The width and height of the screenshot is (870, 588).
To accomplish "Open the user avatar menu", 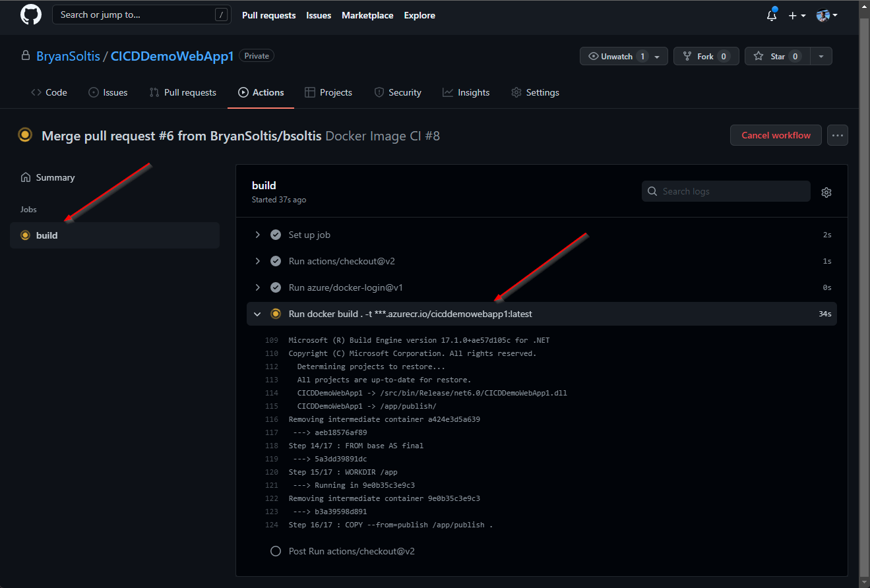I will point(826,15).
